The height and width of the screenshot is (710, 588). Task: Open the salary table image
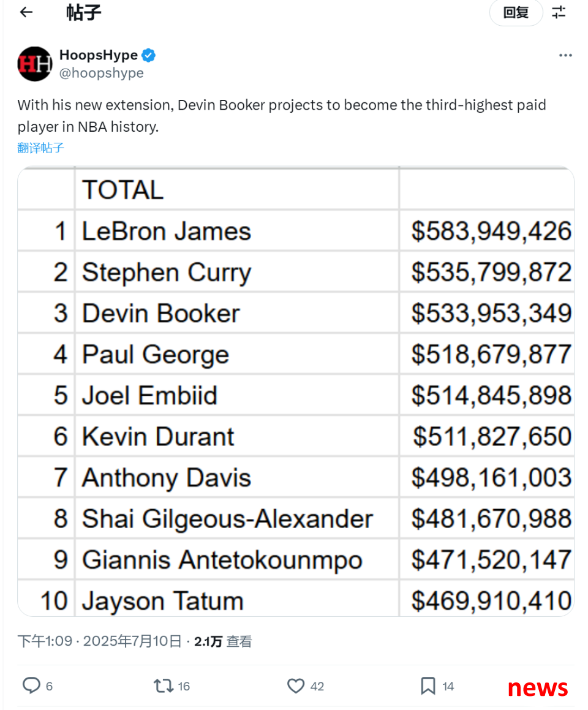point(296,391)
